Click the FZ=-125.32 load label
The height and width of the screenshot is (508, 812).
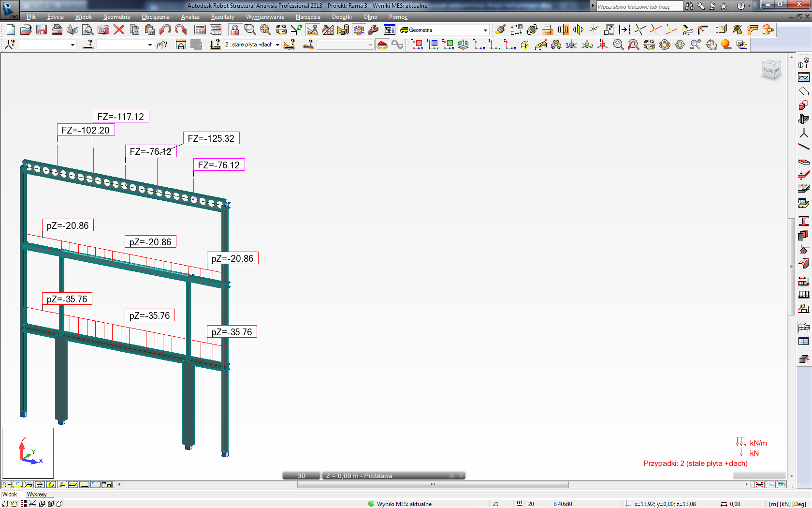[211, 138]
